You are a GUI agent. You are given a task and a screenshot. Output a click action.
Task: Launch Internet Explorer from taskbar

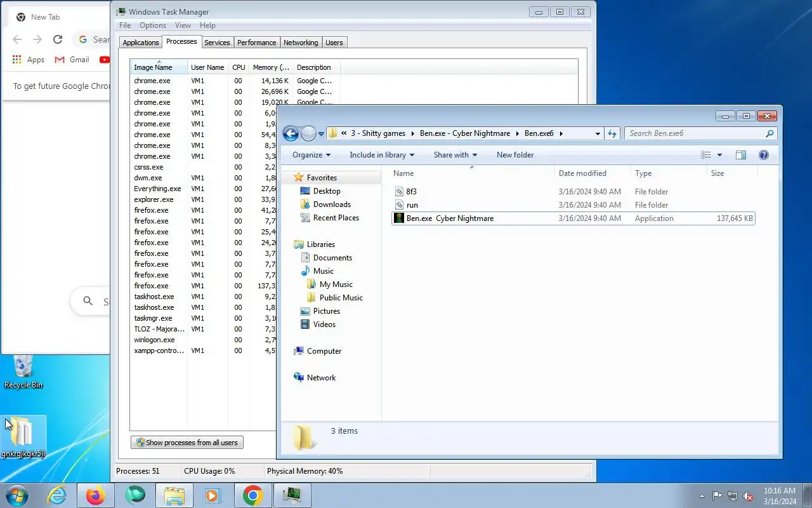(57, 495)
